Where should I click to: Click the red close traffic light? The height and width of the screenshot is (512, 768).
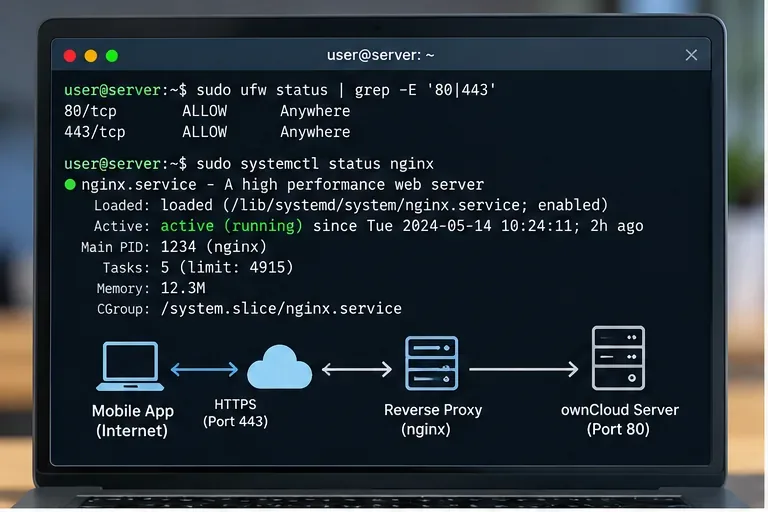tap(70, 56)
